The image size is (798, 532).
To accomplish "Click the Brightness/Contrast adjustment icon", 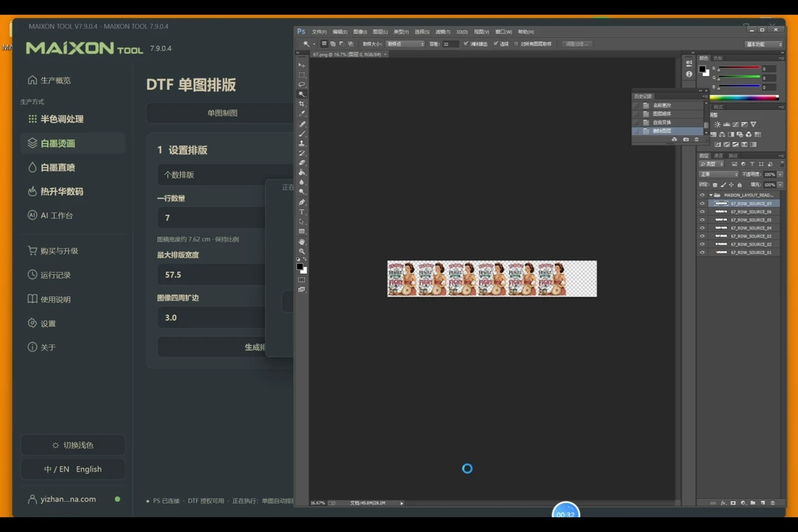I will [x=718, y=125].
